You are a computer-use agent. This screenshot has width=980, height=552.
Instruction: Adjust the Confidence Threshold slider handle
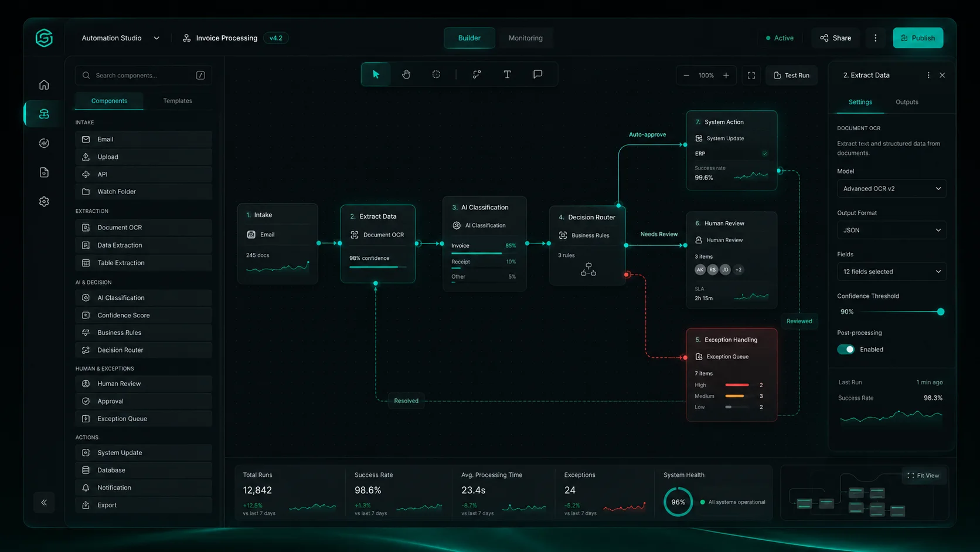coord(941,312)
